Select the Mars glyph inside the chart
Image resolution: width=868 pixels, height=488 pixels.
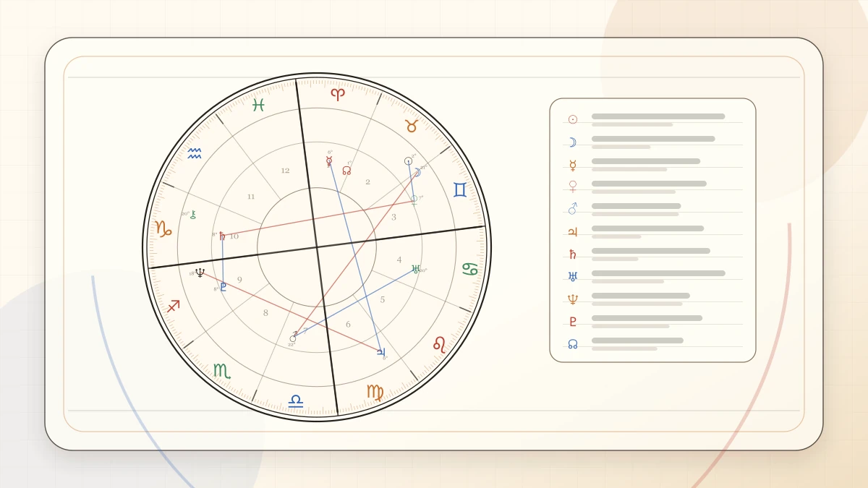293,337
